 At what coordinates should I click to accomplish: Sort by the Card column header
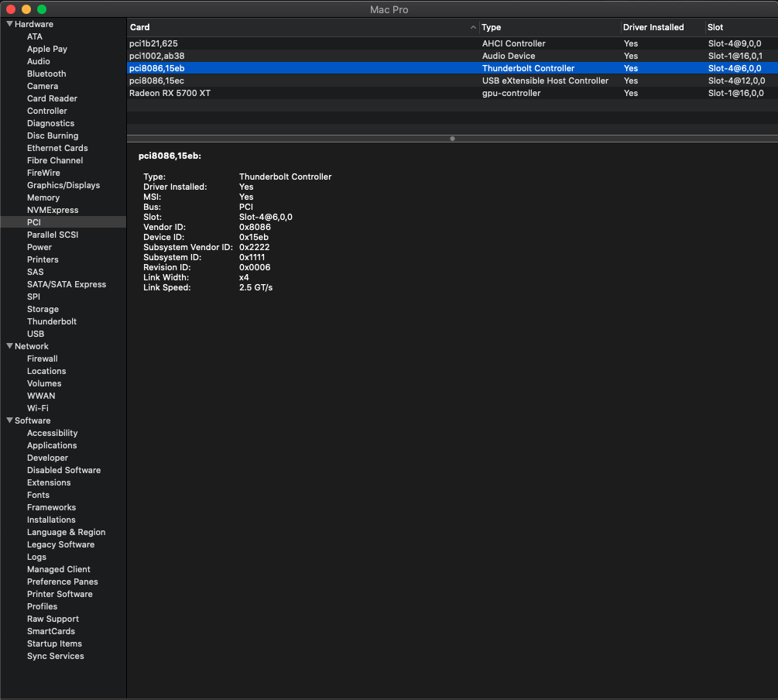point(303,27)
